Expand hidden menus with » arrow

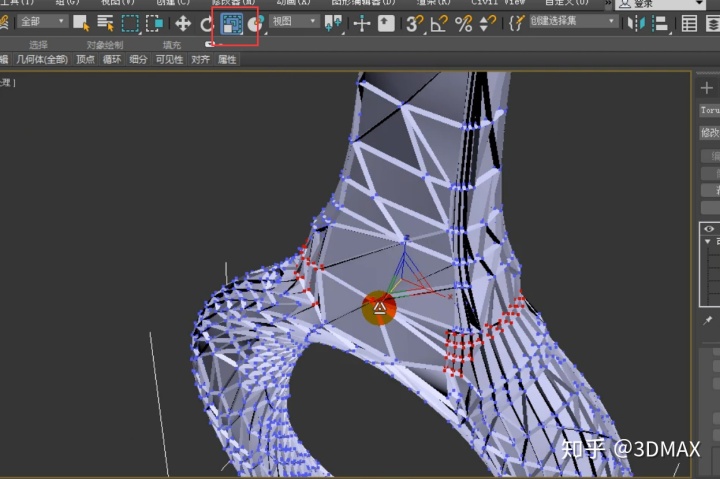(x=608, y=4)
